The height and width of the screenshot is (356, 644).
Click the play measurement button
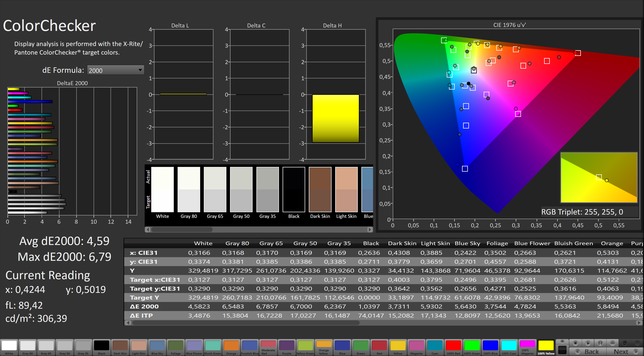pos(588,343)
